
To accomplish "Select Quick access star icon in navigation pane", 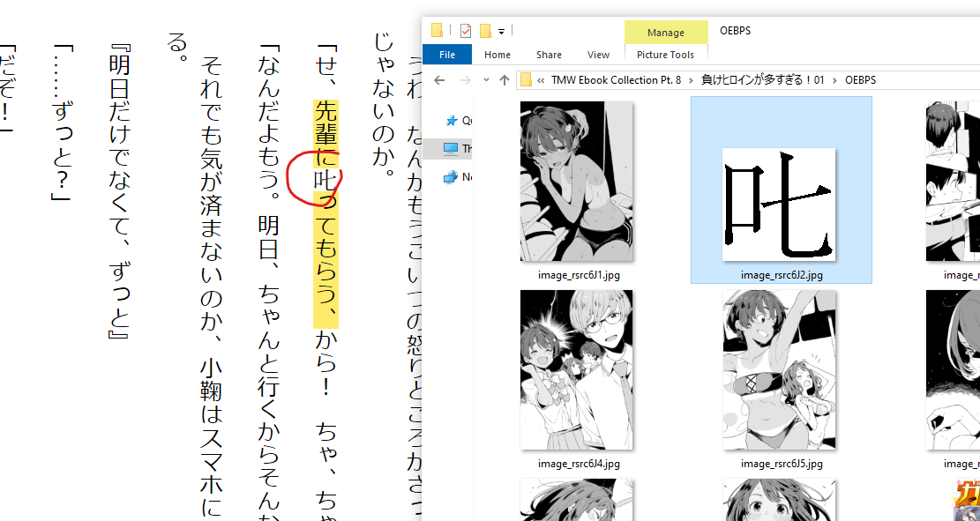I will click(x=451, y=121).
